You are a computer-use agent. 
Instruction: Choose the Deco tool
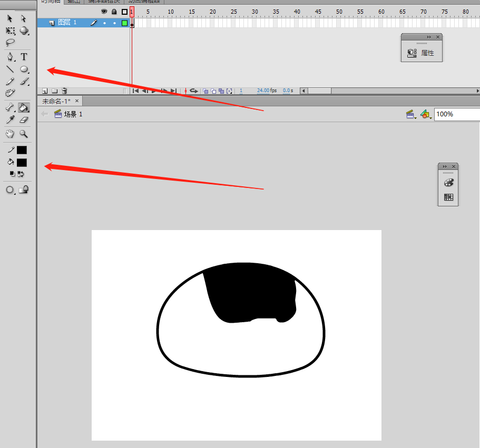(x=10, y=93)
